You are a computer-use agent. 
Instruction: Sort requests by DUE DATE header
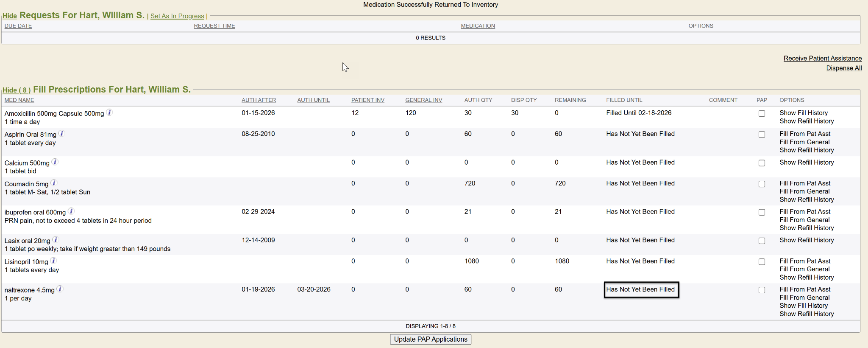tap(18, 26)
